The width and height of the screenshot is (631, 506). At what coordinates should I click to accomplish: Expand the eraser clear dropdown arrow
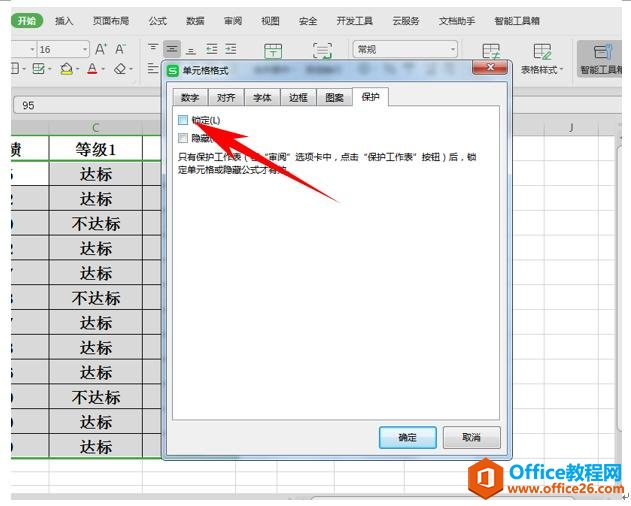(131, 69)
